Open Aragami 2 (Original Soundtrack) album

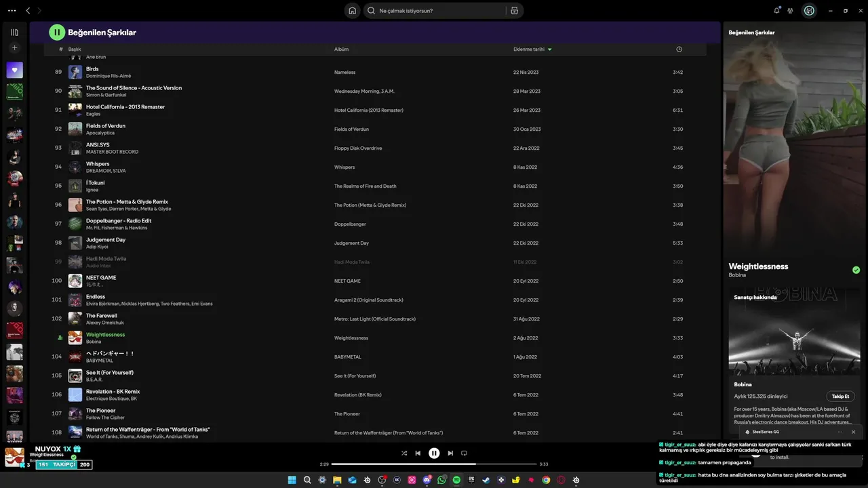pyautogui.click(x=369, y=300)
